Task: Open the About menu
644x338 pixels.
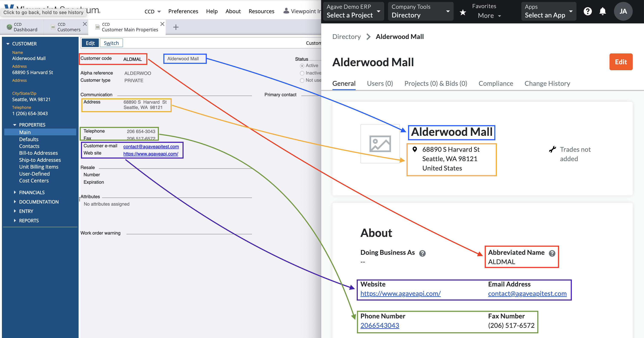Action: tap(233, 11)
